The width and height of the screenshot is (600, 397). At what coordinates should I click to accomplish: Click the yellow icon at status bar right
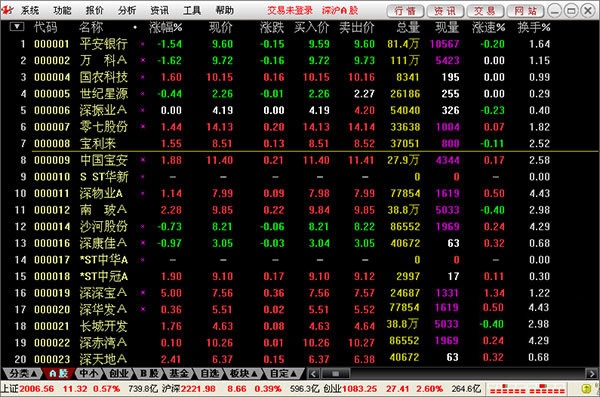tap(586, 389)
